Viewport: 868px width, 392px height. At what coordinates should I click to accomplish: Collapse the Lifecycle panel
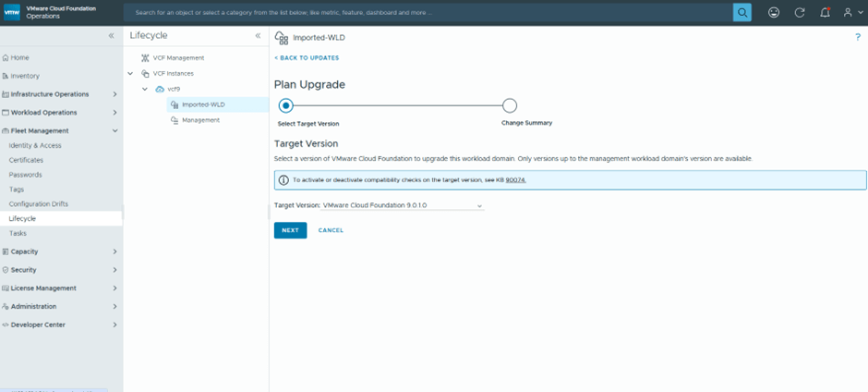coord(258,35)
